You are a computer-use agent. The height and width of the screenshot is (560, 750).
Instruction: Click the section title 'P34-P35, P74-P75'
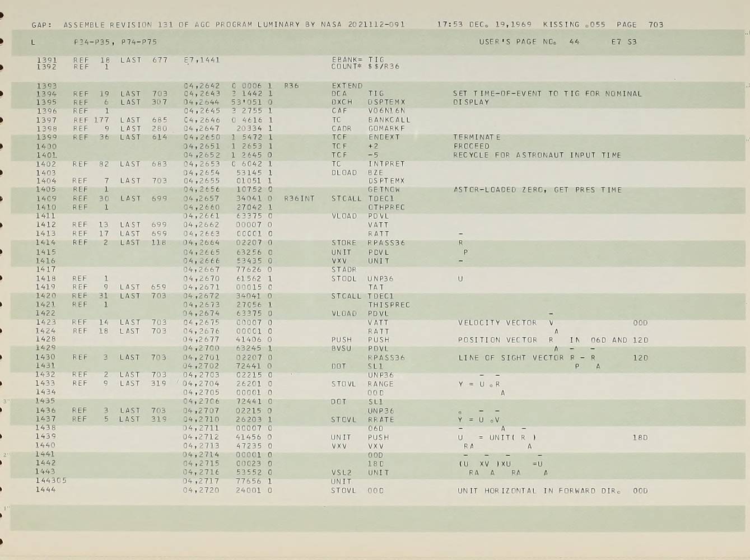click(x=115, y=42)
